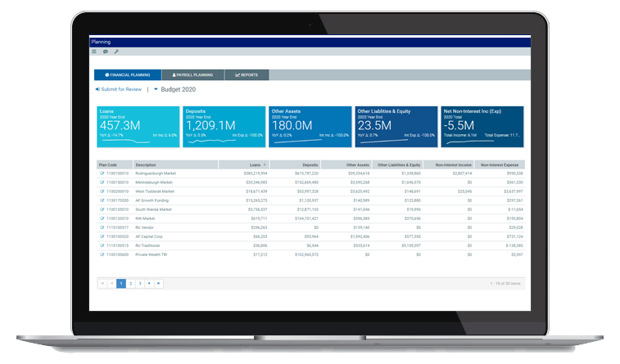Screen dimensions: 620x364
Task: Select the West Toddside Market description
Action: click(x=155, y=191)
